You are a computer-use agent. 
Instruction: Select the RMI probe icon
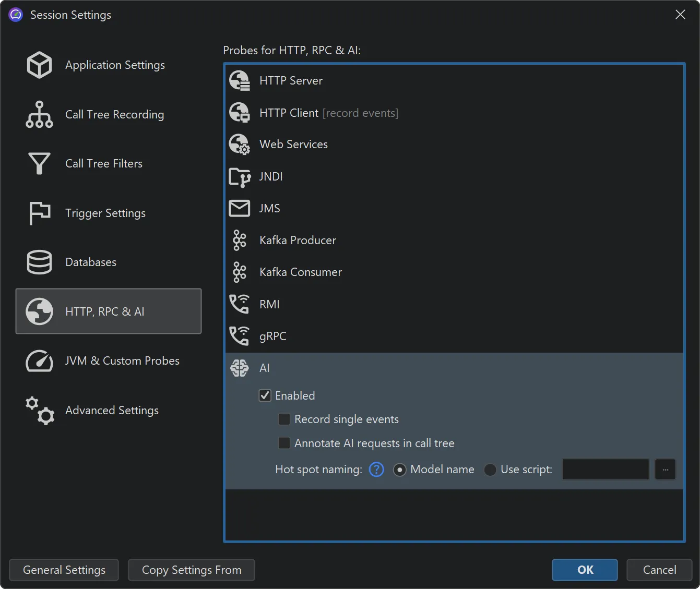[x=240, y=304]
